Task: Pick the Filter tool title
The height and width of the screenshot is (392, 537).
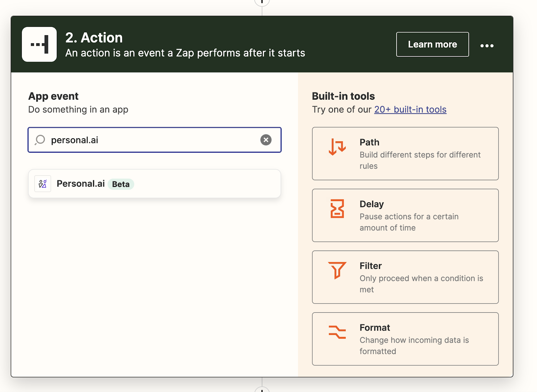Action: point(371,266)
